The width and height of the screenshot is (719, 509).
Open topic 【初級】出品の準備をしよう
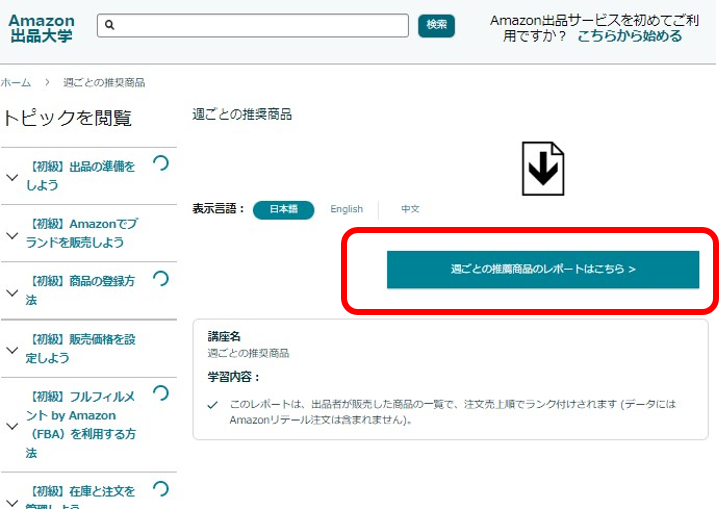pos(81,176)
